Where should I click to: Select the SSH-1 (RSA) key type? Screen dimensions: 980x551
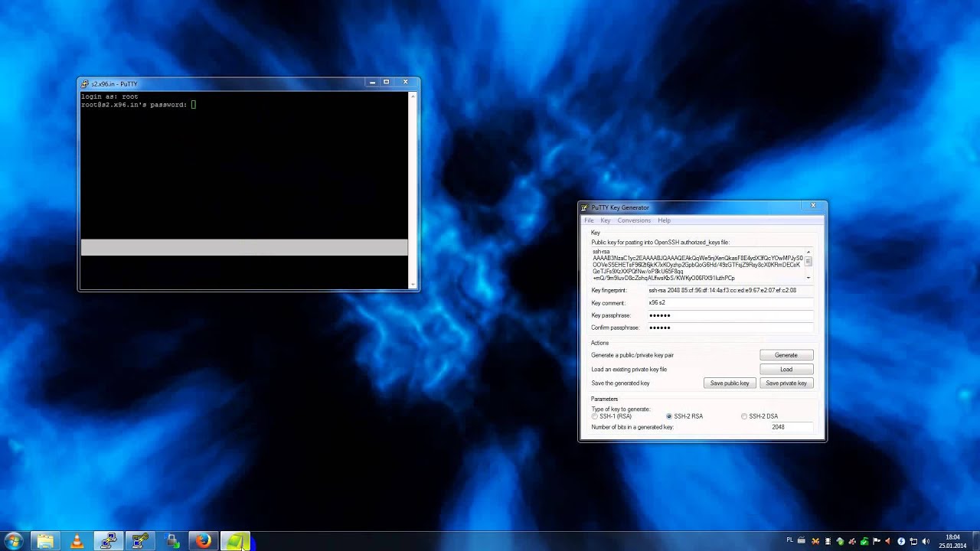pyautogui.click(x=612, y=416)
